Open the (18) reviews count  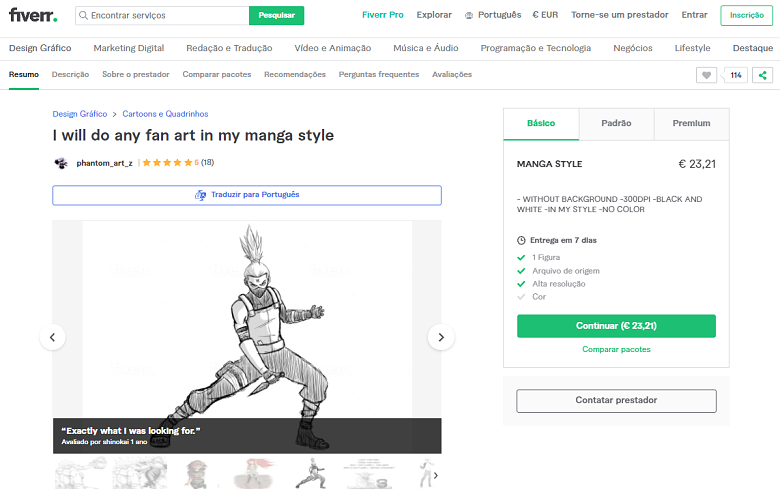coord(207,162)
